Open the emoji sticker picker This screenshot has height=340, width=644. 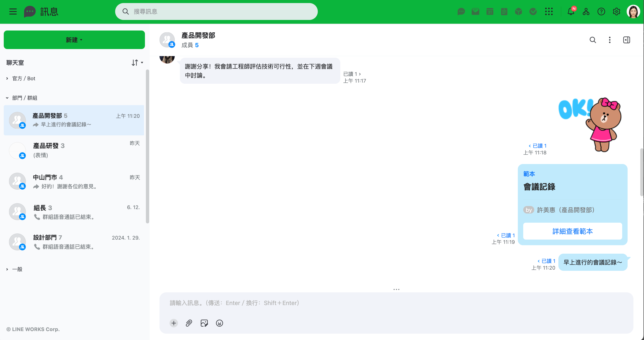(x=219, y=323)
